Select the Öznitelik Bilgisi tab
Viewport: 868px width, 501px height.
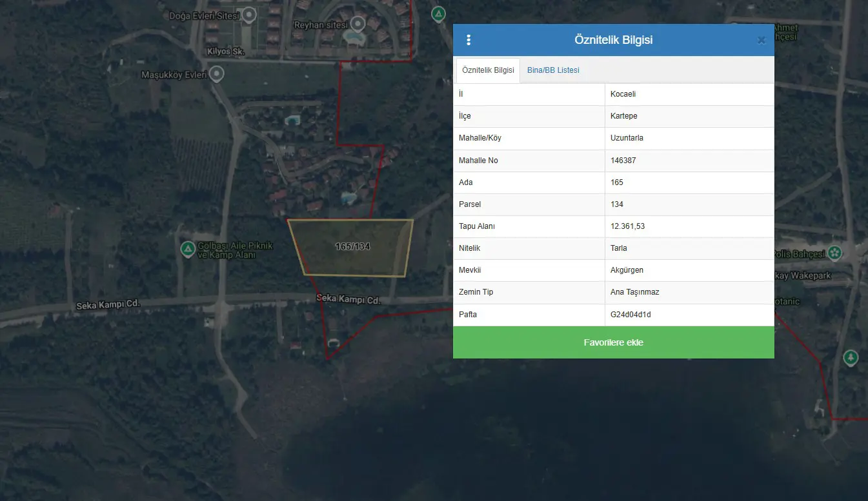pyautogui.click(x=488, y=70)
